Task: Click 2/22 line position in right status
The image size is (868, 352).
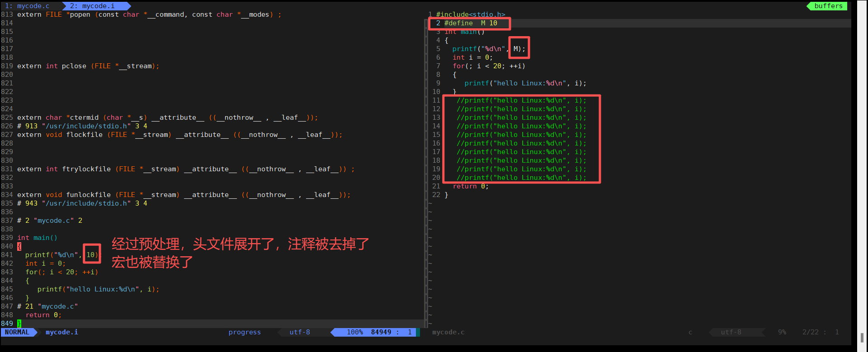Action: tap(811, 332)
